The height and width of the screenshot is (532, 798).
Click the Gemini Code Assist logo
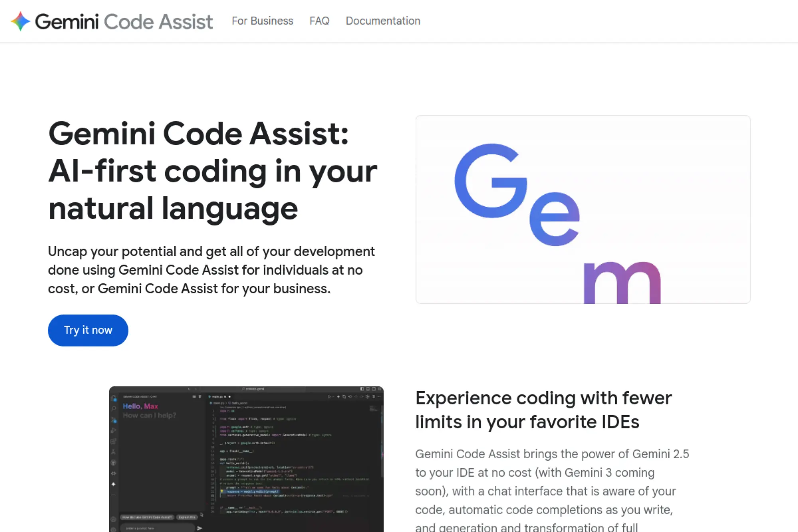(112, 22)
